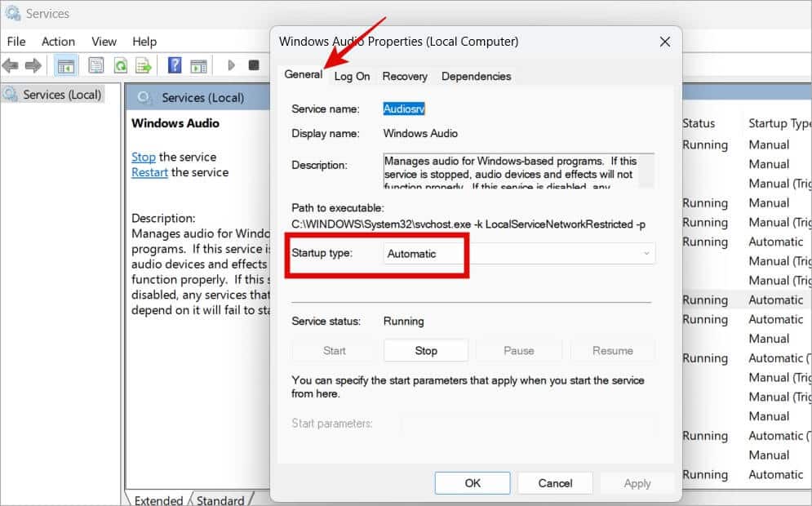This screenshot has height=506, width=812.
Task: Sort services by the Status column header
Action: pos(699,123)
